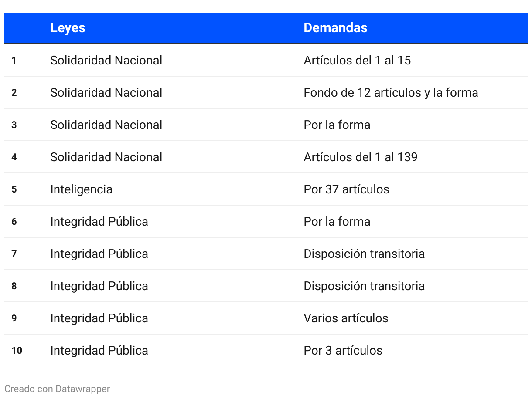Click row number 5
The height and width of the screenshot is (399, 532).
pos(14,189)
